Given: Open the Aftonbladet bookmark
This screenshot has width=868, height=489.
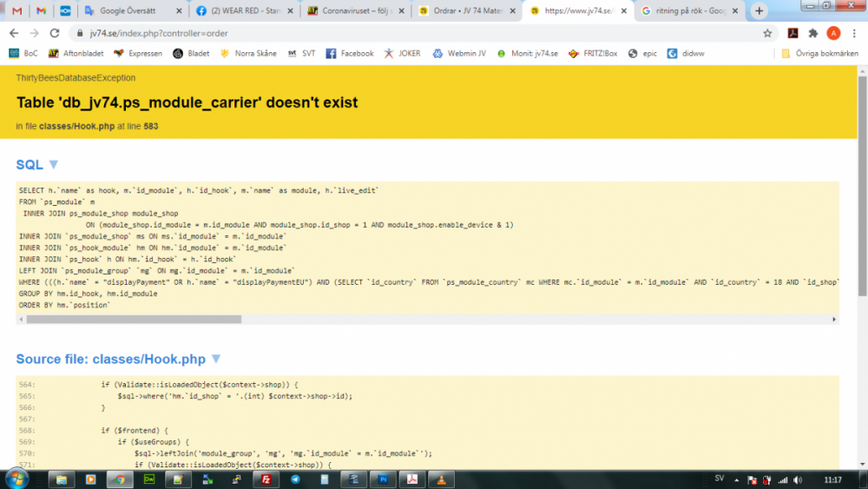Looking at the screenshot, I should (76, 54).
